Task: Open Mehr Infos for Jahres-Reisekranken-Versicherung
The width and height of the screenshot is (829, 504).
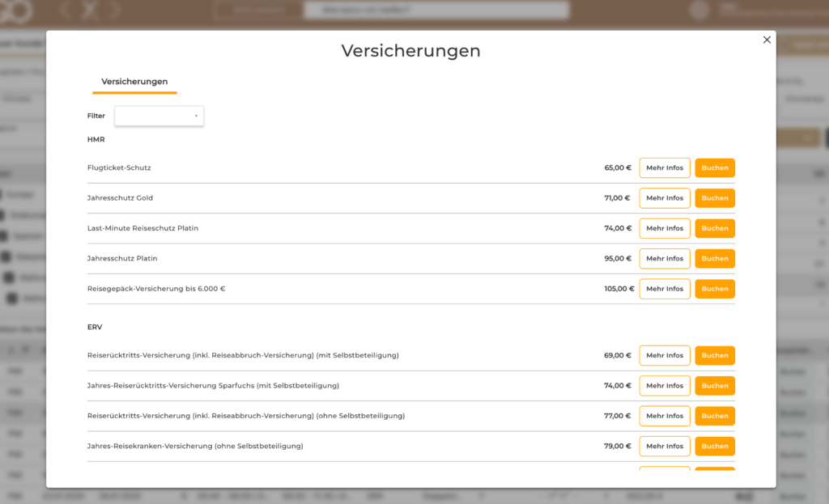Action: (665, 446)
